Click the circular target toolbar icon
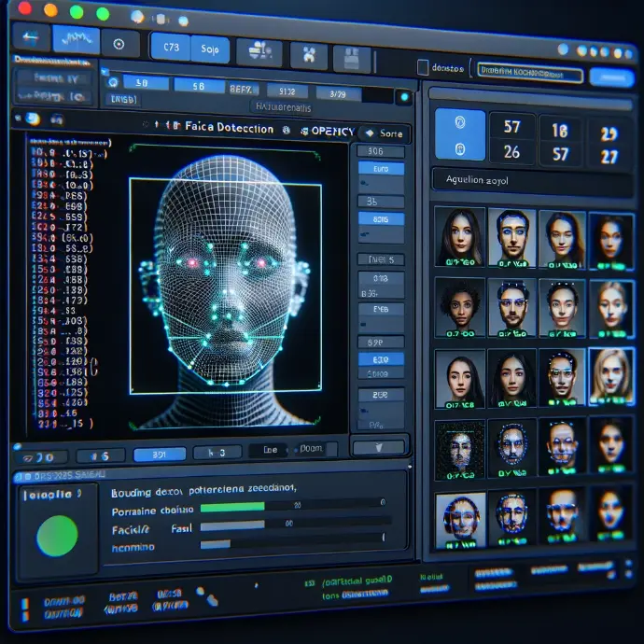644x644 pixels. [x=119, y=44]
